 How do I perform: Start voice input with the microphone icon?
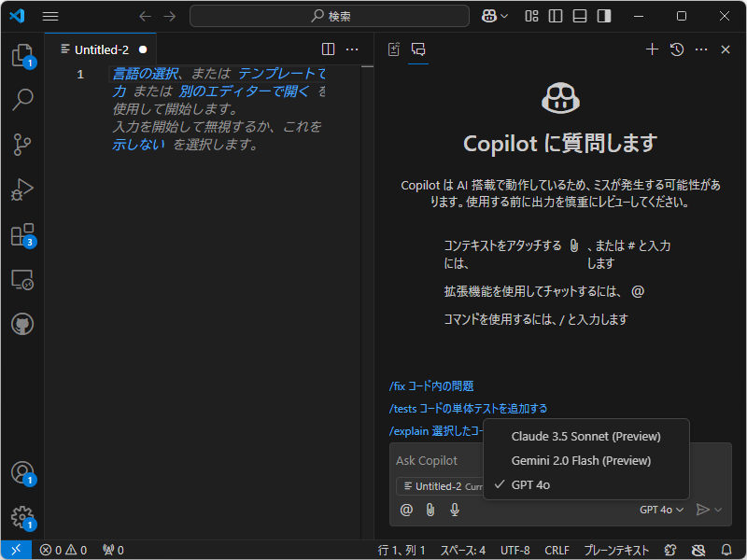pos(455,510)
